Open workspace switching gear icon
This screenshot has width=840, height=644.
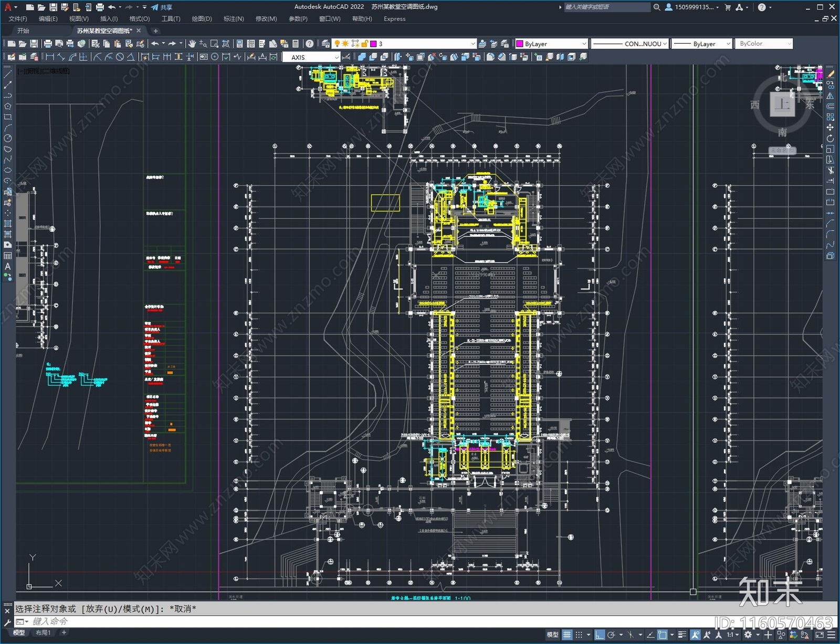coord(748,635)
